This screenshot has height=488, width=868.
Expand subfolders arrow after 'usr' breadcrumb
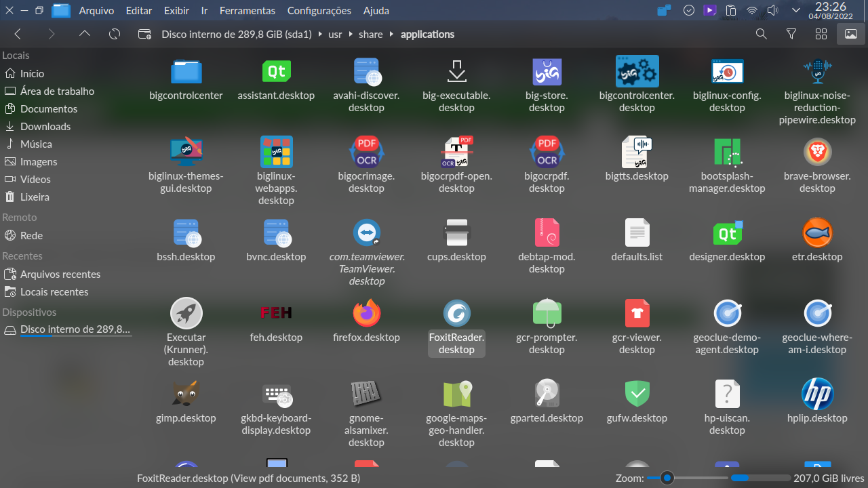click(351, 34)
